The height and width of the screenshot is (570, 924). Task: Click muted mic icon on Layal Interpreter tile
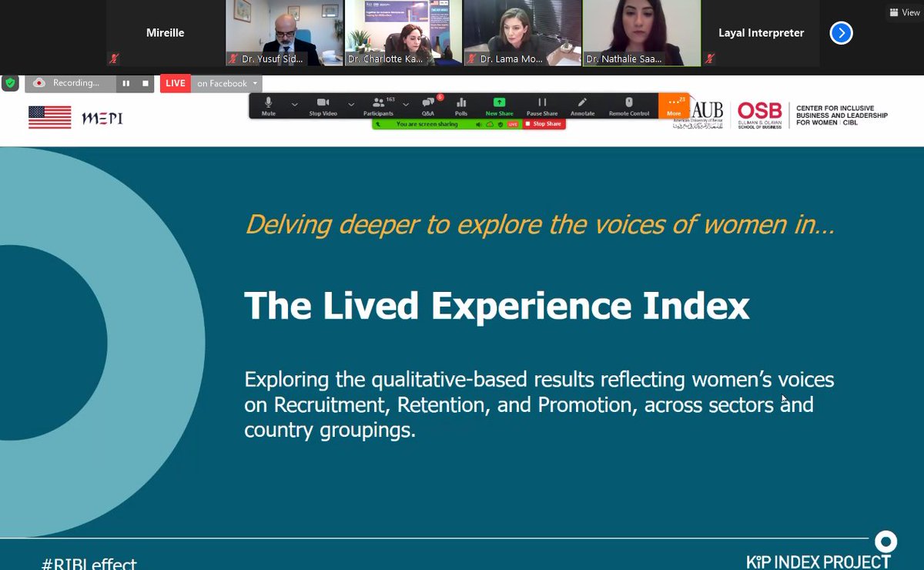[711, 59]
